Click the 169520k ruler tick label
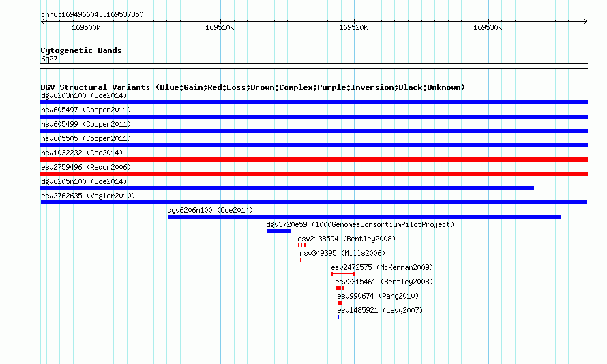Viewport: 607px width, 364px height. click(353, 27)
